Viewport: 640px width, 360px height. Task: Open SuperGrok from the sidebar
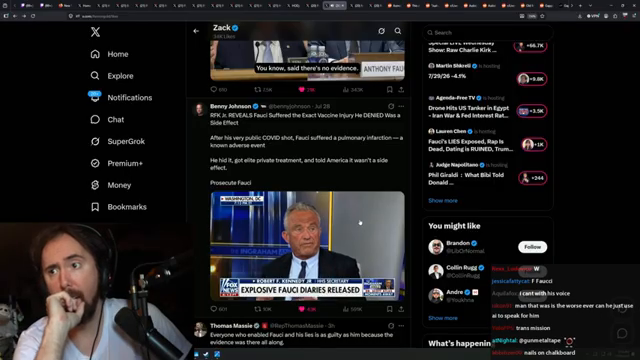click(x=118, y=141)
